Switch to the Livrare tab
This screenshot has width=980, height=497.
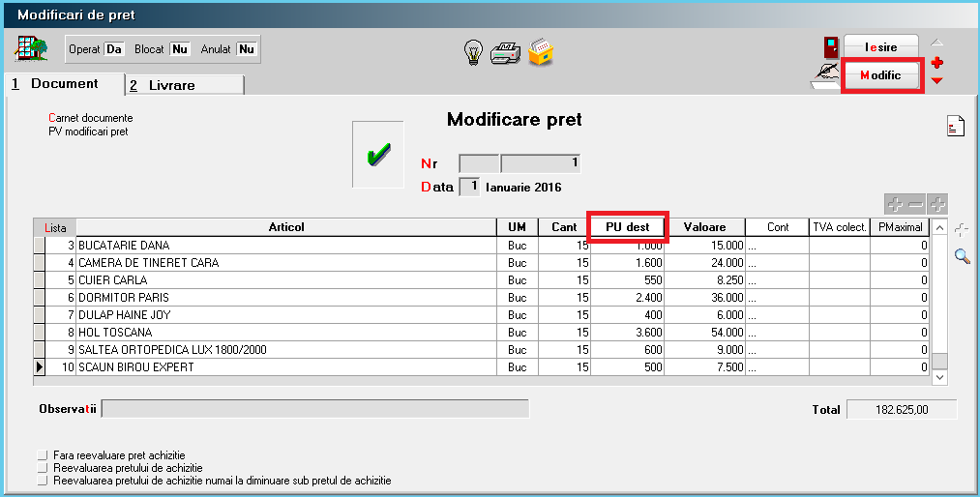coord(184,85)
